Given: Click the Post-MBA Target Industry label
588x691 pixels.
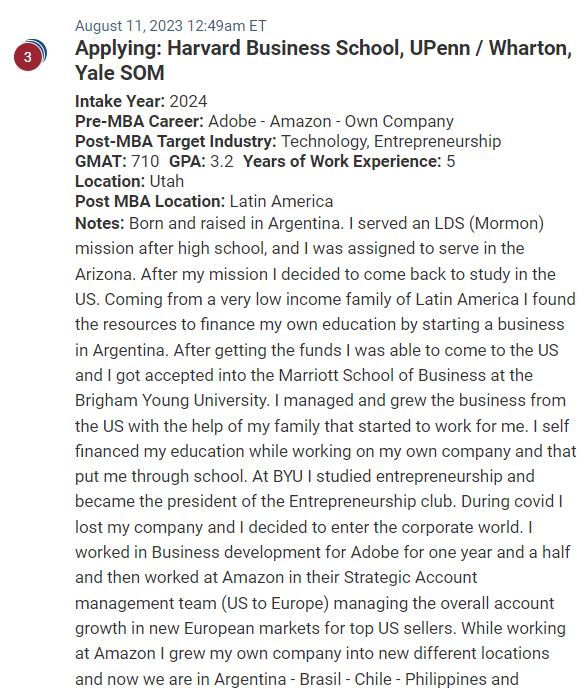Looking at the screenshot, I should coord(176,141).
